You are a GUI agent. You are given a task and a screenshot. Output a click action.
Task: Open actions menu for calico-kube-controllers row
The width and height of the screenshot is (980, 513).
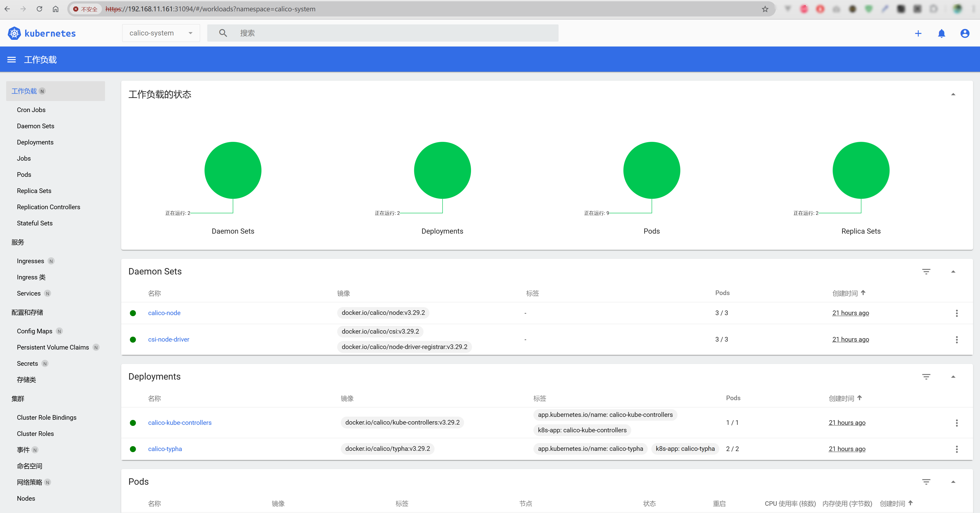point(956,423)
